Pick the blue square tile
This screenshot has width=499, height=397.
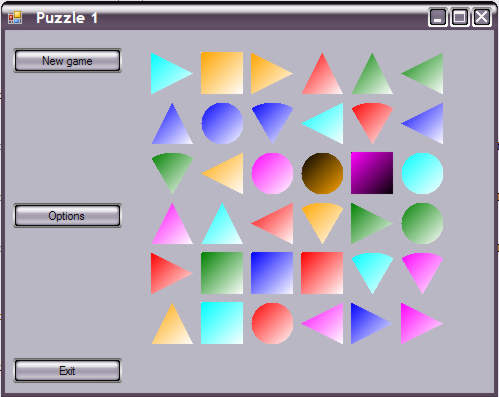(272, 273)
